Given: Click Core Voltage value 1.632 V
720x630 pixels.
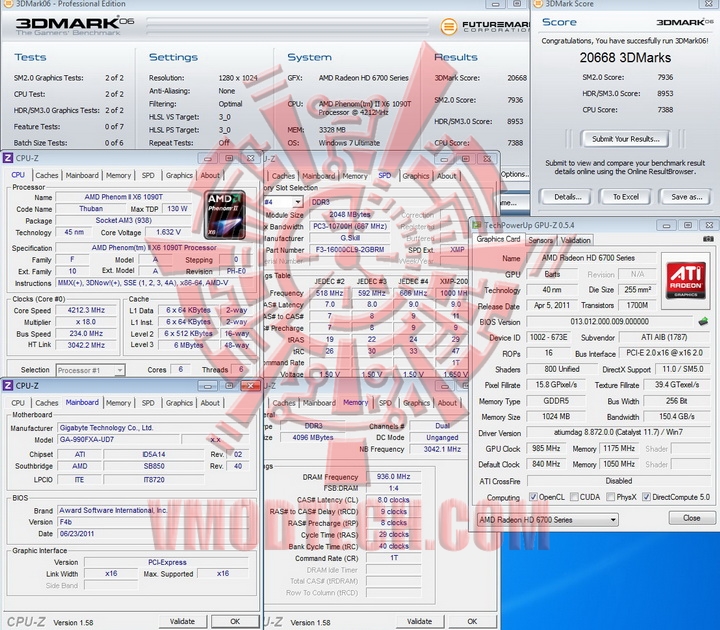Looking at the screenshot, I should pyautogui.click(x=169, y=232).
